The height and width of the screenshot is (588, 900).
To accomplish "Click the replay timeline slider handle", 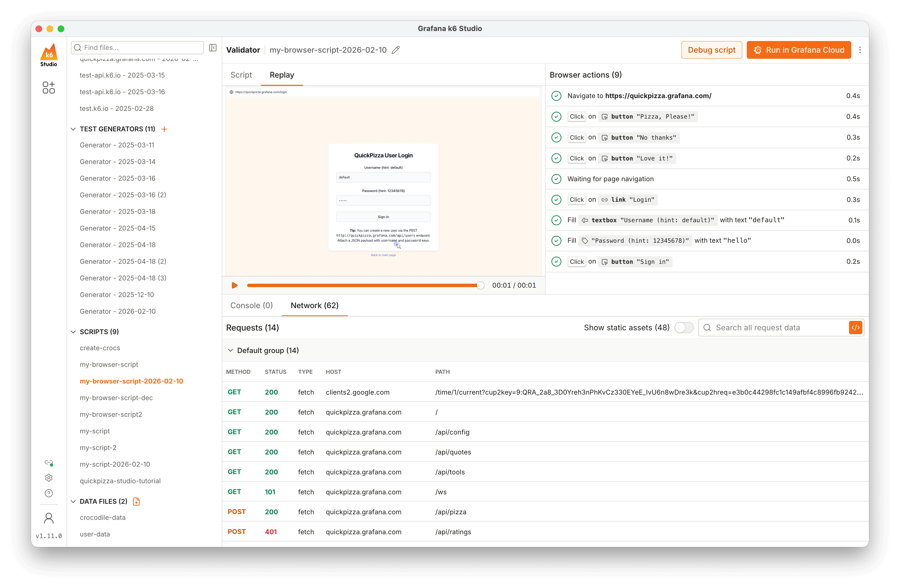I will pyautogui.click(x=480, y=285).
